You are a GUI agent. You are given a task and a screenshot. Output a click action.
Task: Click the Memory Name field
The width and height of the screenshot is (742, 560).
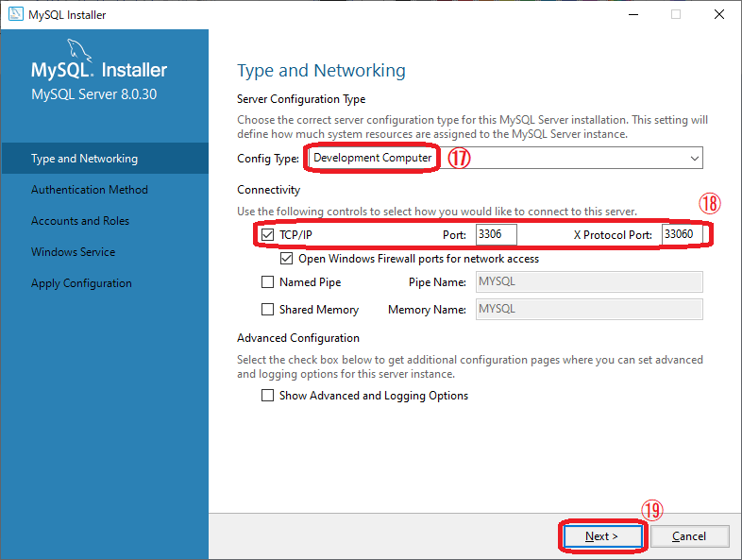point(589,310)
